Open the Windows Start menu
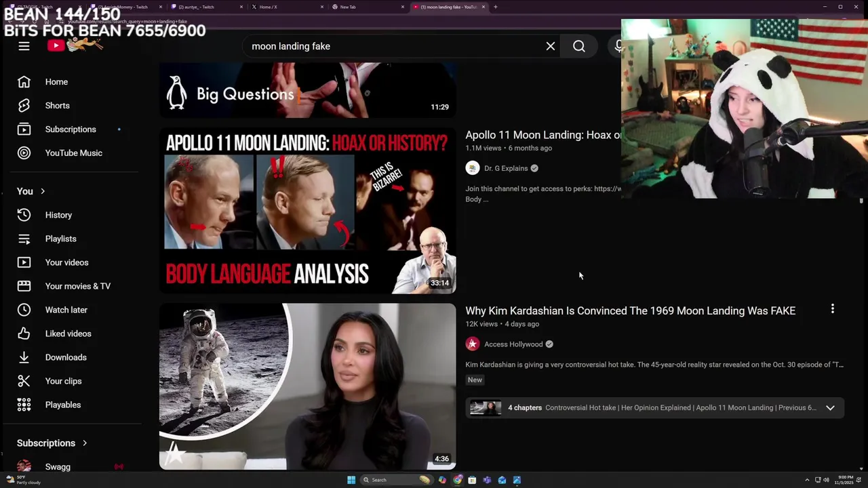Screen dimensions: 868x488 pyautogui.click(x=351, y=480)
